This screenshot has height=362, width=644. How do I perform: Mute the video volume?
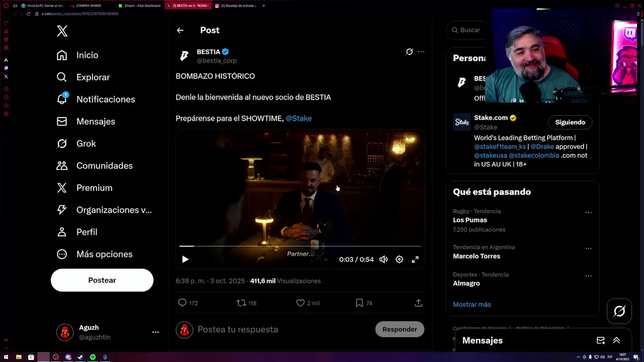(383, 259)
